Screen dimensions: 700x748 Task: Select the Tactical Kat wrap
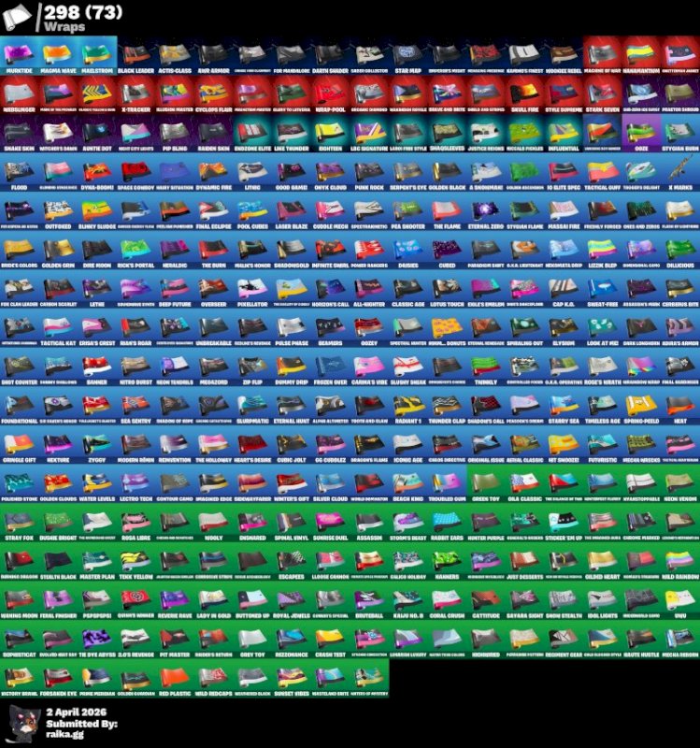pos(58,329)
